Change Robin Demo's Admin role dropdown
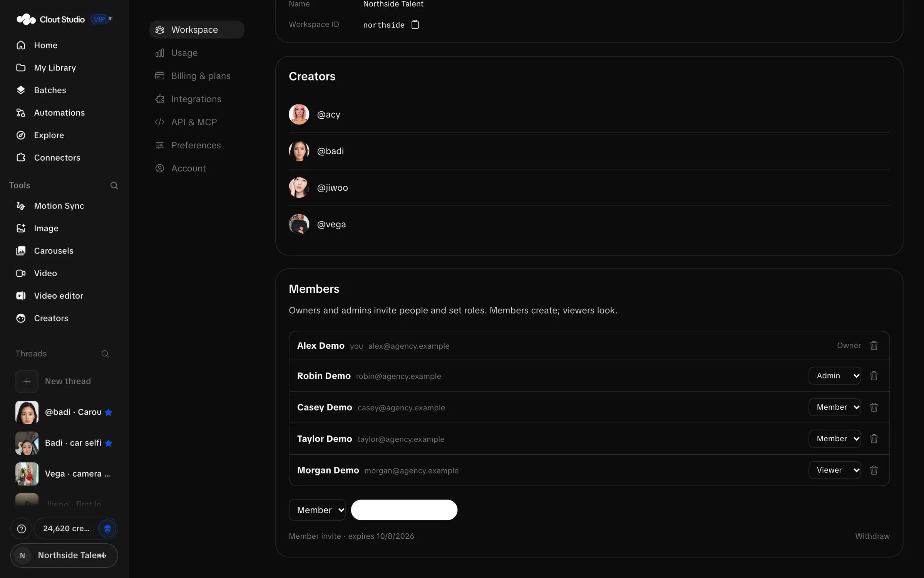924x578 pixels. (x=835, y=376)
